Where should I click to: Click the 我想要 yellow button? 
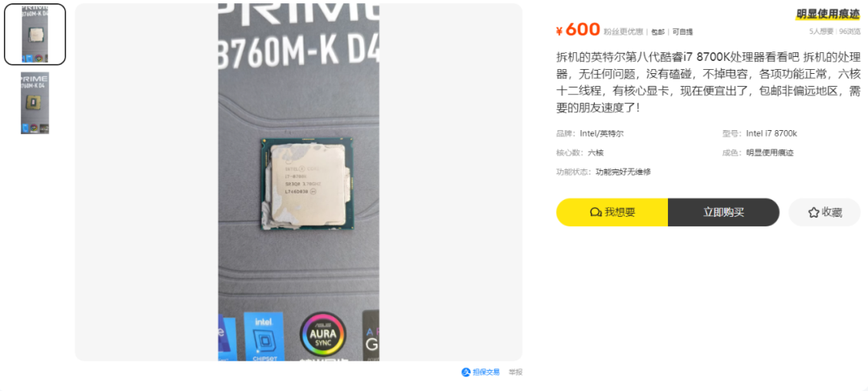click(x=612, y=213)
